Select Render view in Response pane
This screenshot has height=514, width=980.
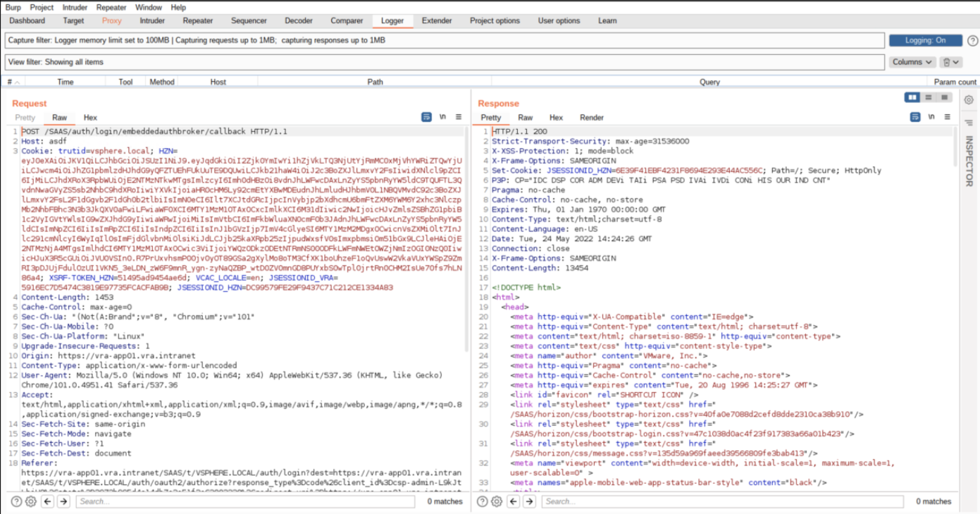point(592,118)
